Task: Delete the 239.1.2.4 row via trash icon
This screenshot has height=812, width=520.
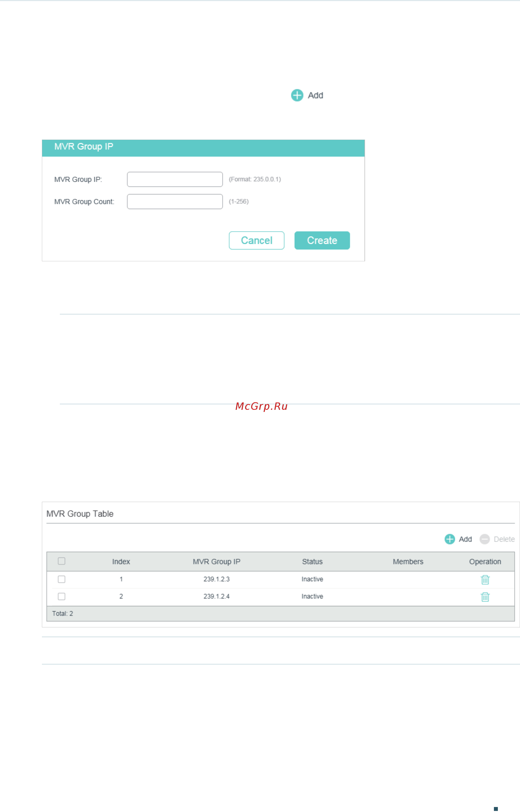Action: tap(485, 597)
